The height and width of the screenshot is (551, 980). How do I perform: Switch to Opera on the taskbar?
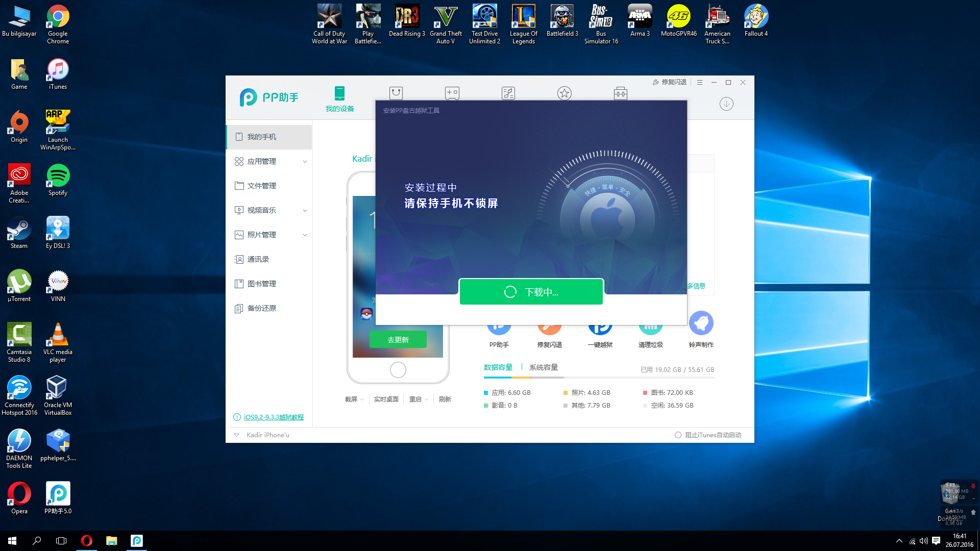(87, 541)
